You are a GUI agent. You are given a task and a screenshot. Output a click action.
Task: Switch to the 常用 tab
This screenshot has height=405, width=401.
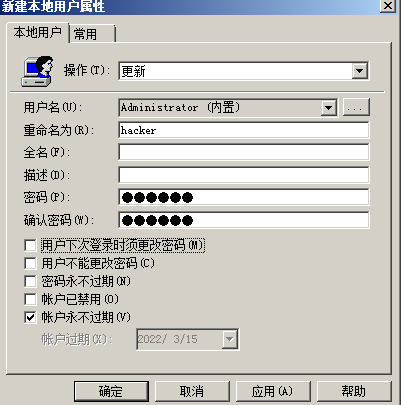click(x=92, y=34)
